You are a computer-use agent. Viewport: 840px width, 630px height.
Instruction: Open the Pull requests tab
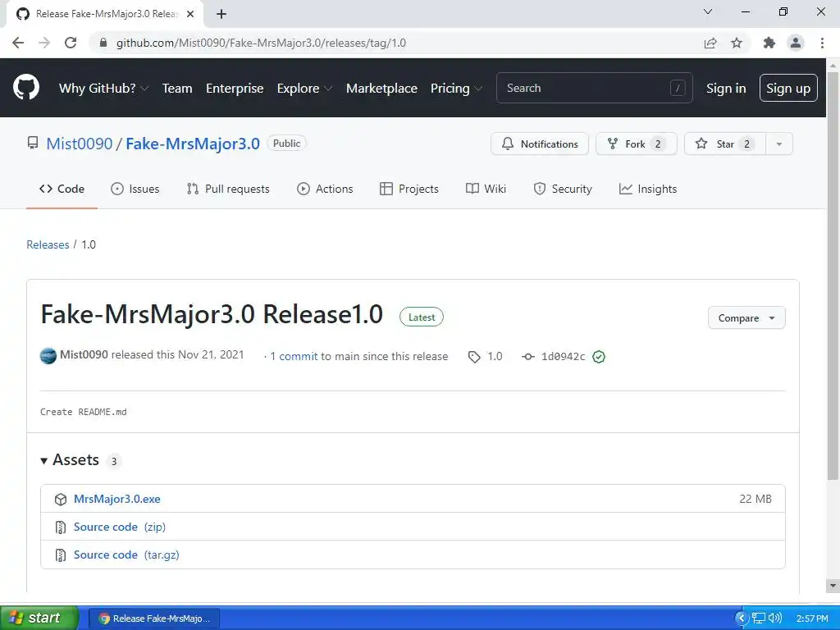[x=228, y=189]
